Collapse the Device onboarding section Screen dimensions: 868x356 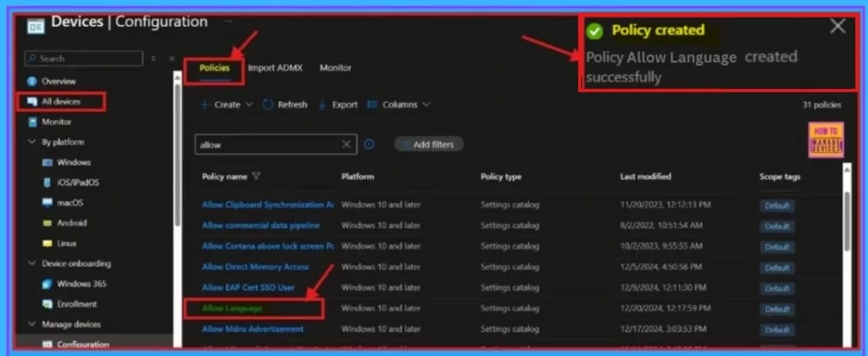(x=31, y=264)
